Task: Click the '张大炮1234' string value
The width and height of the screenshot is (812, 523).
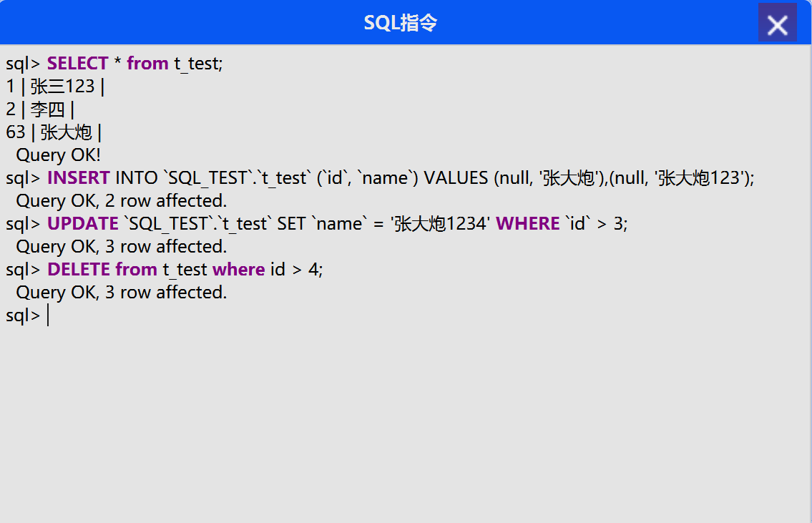Action: [441, 224]
